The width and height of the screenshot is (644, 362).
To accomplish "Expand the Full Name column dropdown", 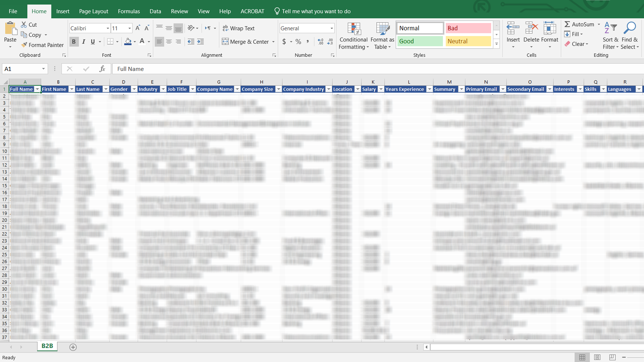I will 37,89.
